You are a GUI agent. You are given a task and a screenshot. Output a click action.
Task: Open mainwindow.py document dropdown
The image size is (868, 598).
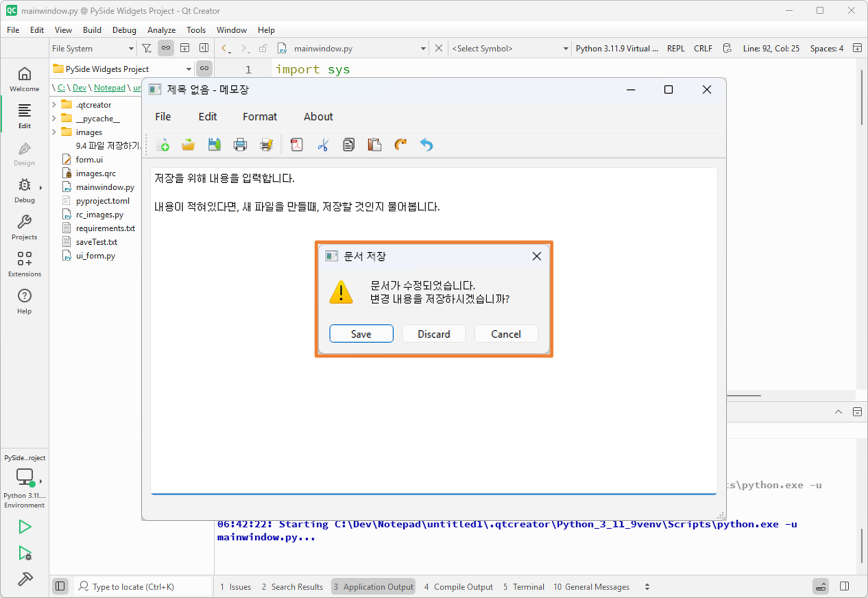(x=353, y=49)
